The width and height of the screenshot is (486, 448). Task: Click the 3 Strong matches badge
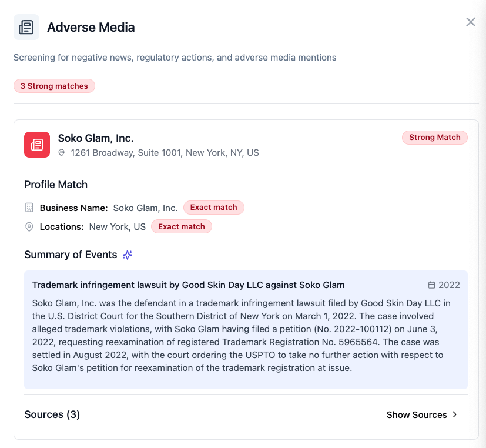(54, 86)
